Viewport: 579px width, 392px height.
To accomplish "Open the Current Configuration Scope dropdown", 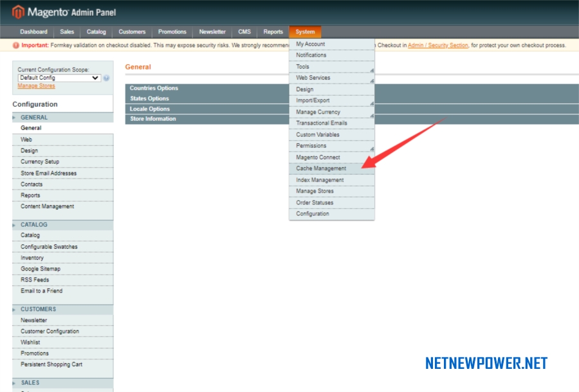I will pos(59,78).
